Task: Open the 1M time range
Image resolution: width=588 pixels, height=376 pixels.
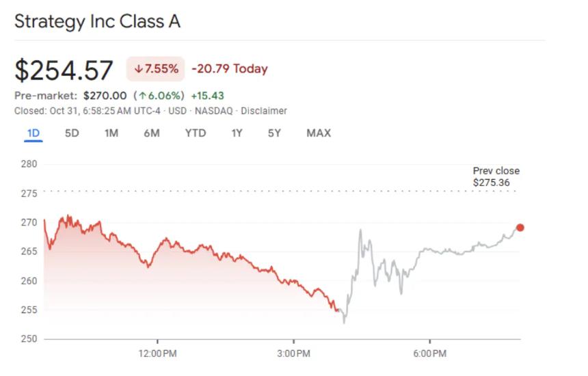Action: coord(111,133)
